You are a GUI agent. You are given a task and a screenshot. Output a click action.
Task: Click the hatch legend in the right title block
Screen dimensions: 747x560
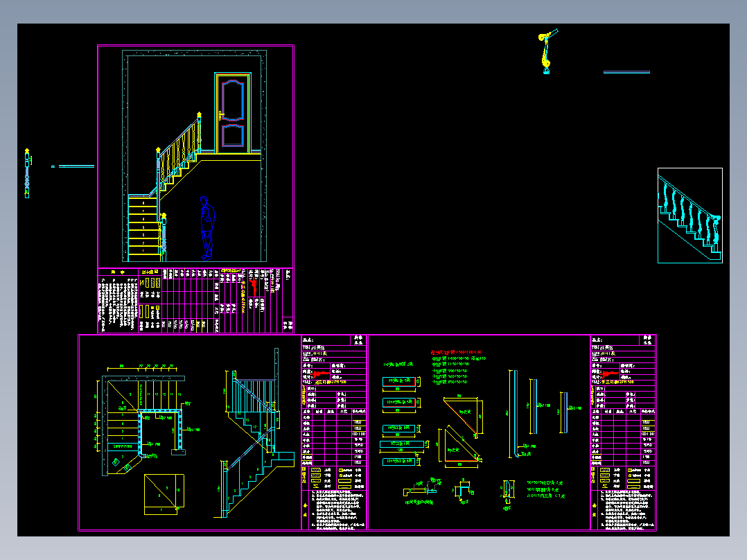click(x=624, y=478)
